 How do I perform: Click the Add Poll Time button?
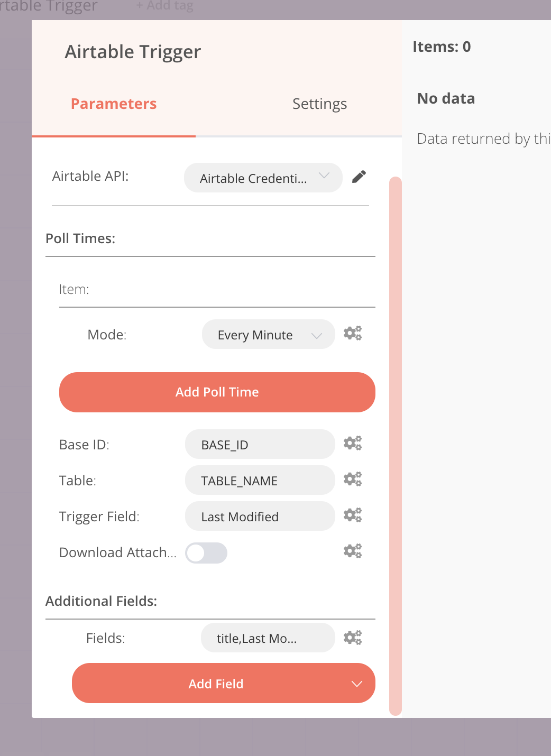click(217, 392)
